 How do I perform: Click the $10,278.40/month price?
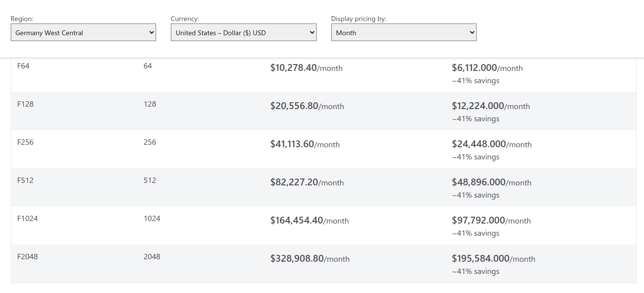(x=306, y=68)
